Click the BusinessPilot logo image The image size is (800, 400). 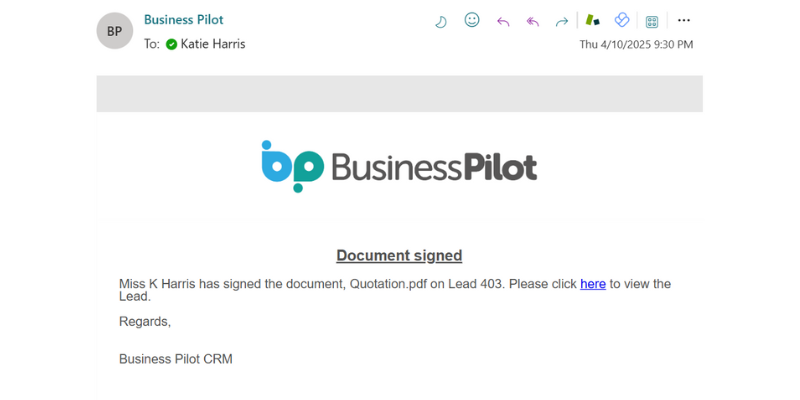pos(399,166)
